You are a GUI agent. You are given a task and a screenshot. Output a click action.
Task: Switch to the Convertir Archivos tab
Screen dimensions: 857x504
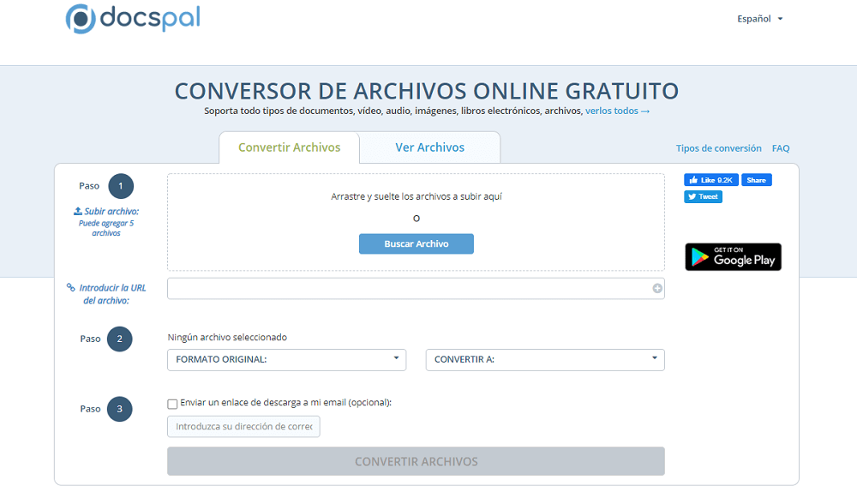[289, 147]
